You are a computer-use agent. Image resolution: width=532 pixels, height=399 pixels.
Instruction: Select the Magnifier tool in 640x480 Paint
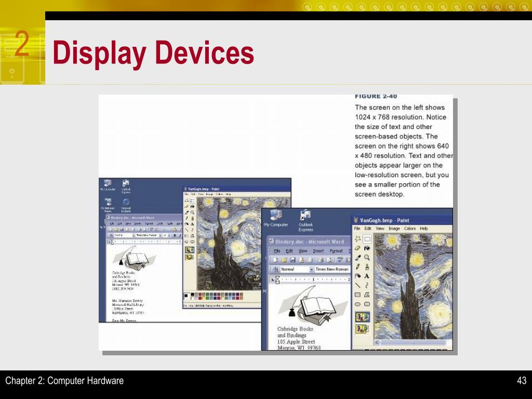(x=367, y=258)
